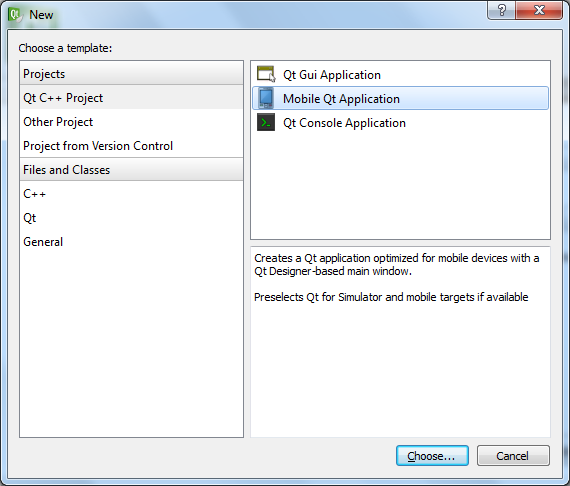Select the General files category
Viewport: 570px width, 486px height.
tap(131, 242)
